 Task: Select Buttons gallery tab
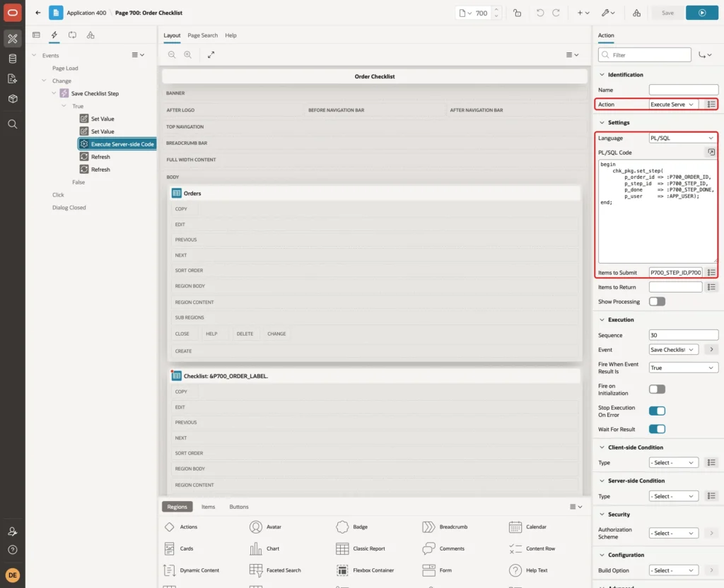pyautogui.click(x=239, y=507)
